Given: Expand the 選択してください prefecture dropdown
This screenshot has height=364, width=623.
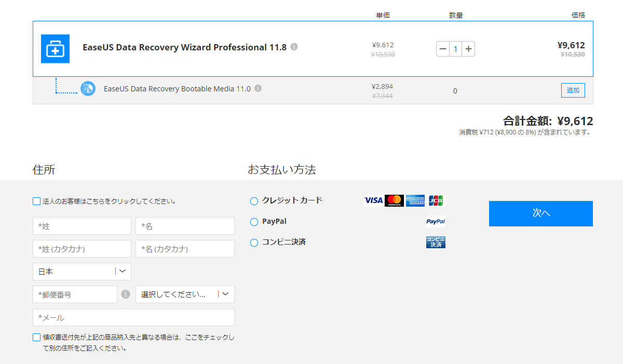Looking at the screenshot, I should (x=185, y=294).
